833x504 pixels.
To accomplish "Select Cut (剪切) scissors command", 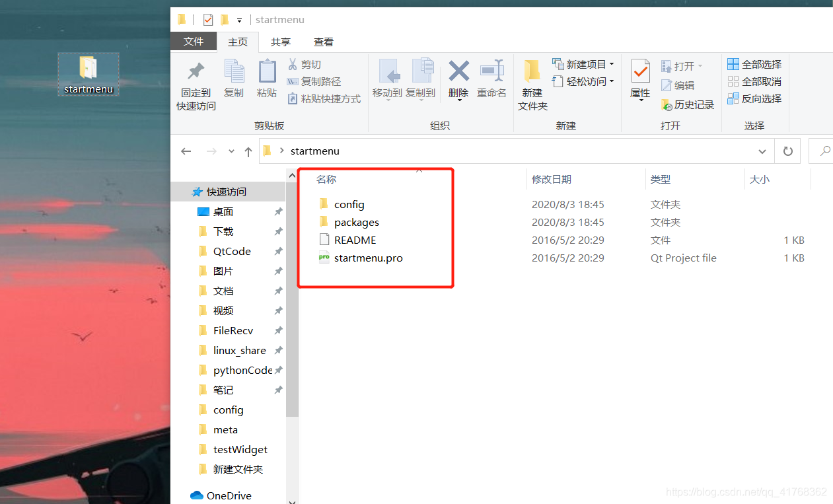I will click(x=304, y=64).
